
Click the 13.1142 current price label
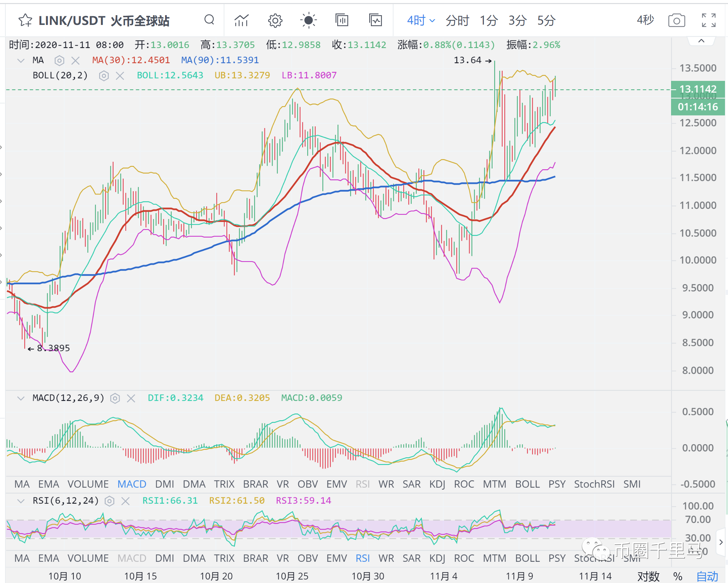pyautogui.click(x=698, y=89)
